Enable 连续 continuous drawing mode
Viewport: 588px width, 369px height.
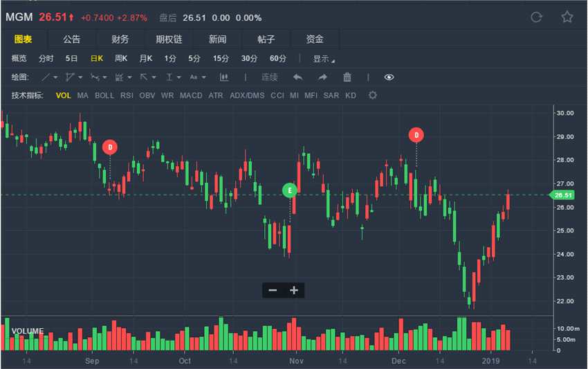tap(270, 78)
